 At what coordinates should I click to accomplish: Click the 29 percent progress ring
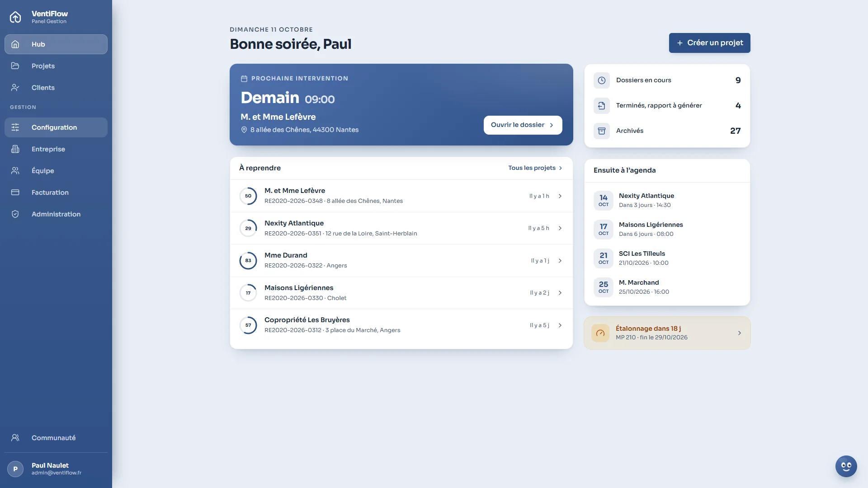coord(248,228)
